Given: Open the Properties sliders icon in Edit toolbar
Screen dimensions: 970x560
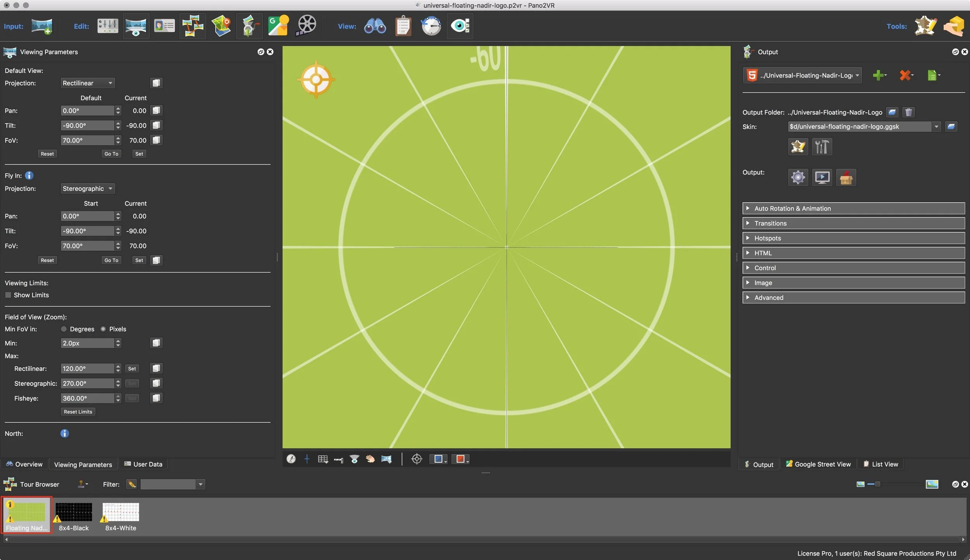Looking at the screenshot, I should coord(107,26).
